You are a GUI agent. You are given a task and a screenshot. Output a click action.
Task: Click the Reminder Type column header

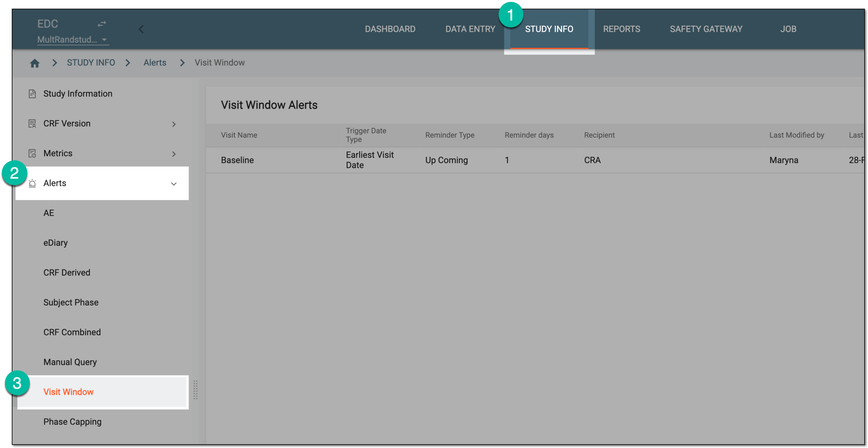pos(450,135)
